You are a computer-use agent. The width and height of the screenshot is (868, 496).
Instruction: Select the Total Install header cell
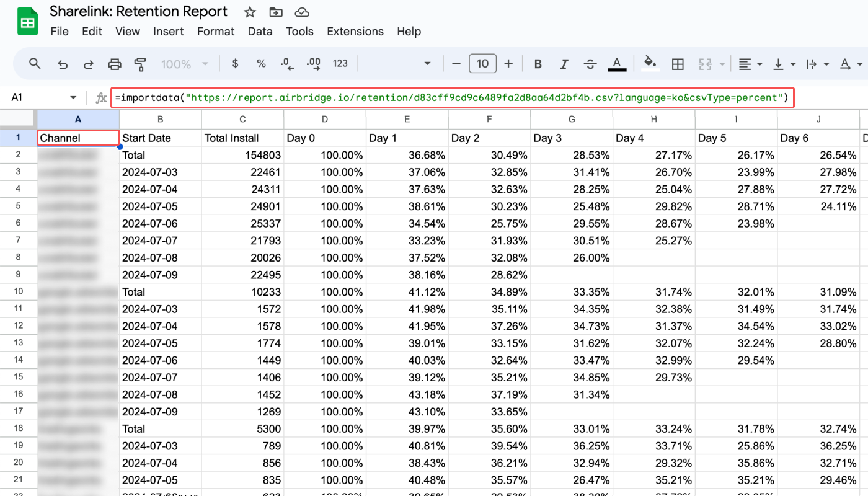tap(242, 138)
